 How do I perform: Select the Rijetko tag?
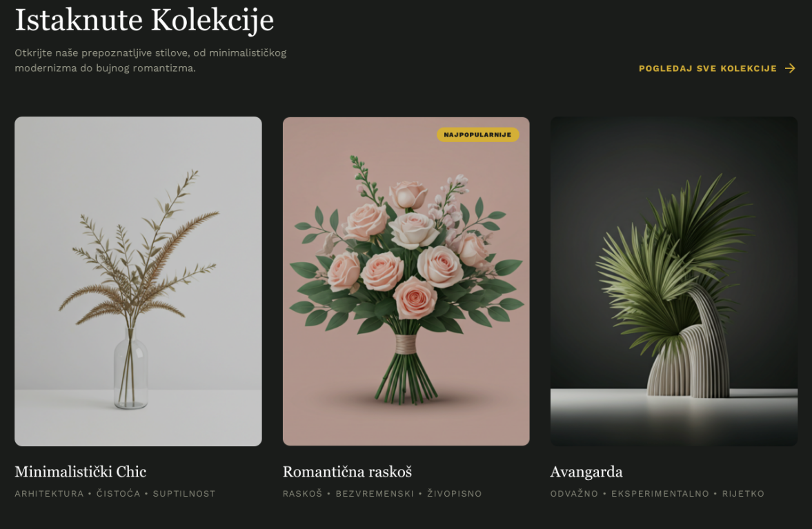tap(743, 494)
